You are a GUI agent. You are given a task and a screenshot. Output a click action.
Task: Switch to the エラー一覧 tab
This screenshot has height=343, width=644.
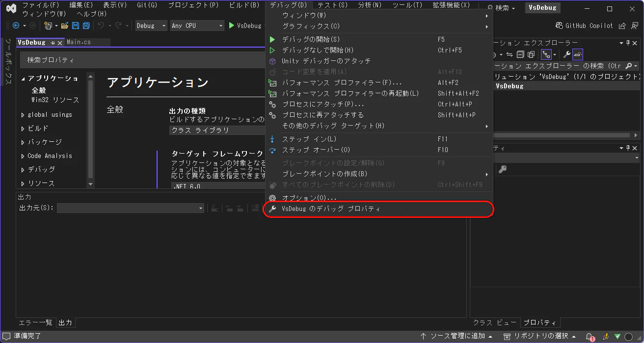pyautogui.click(x=35, y=322)
